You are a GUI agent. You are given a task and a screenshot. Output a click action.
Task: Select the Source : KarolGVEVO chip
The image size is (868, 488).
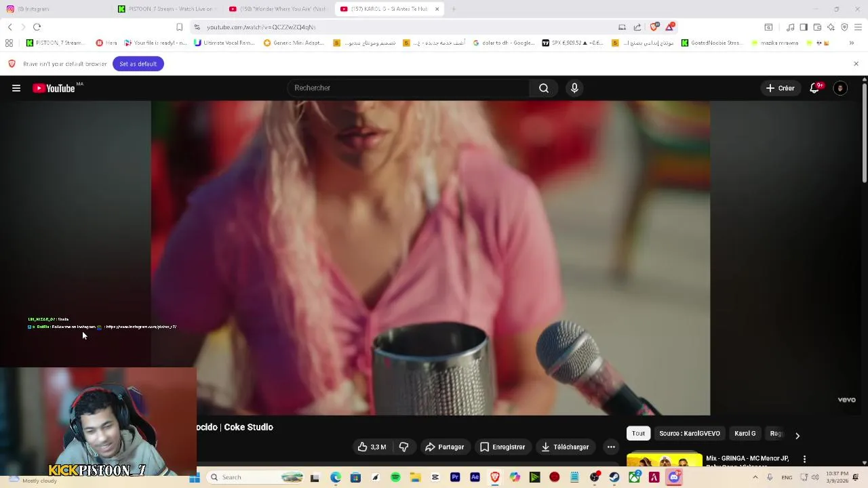coord(690,433)
